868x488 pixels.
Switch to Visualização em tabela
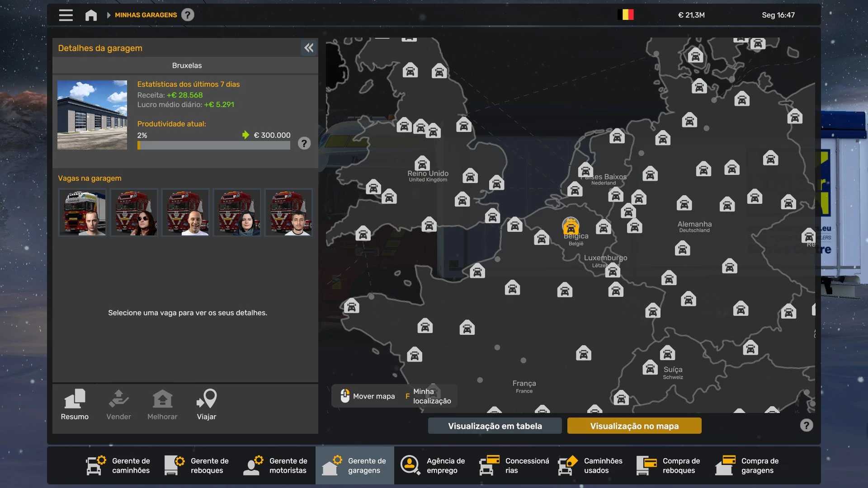495,426
